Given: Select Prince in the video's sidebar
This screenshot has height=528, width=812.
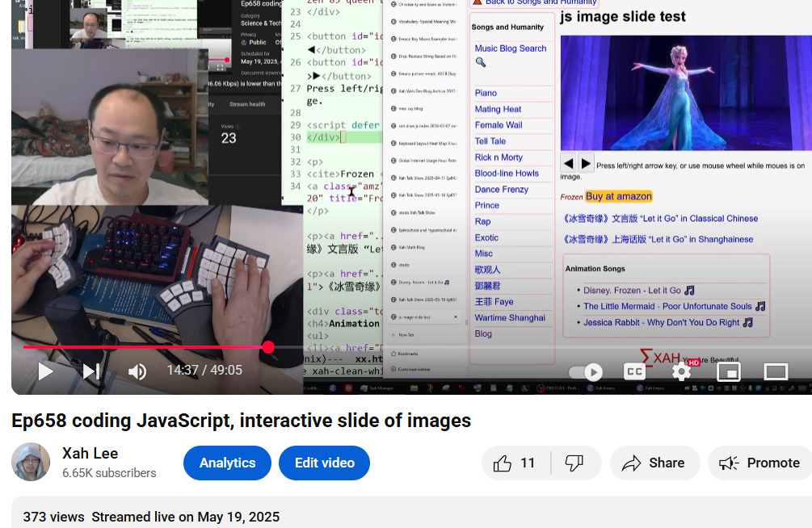Looking at the screenshot, I should [x=486, y=205].
